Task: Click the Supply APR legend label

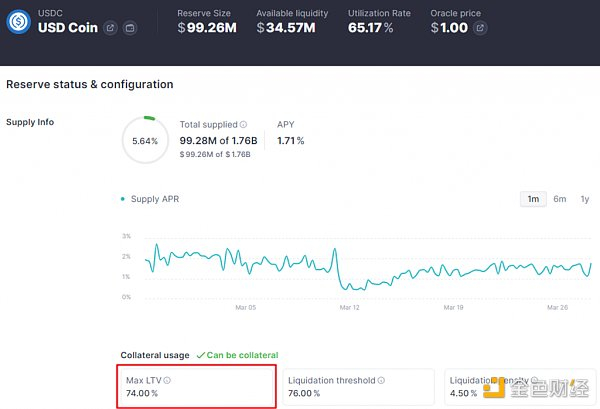Action: coord(155,199)
